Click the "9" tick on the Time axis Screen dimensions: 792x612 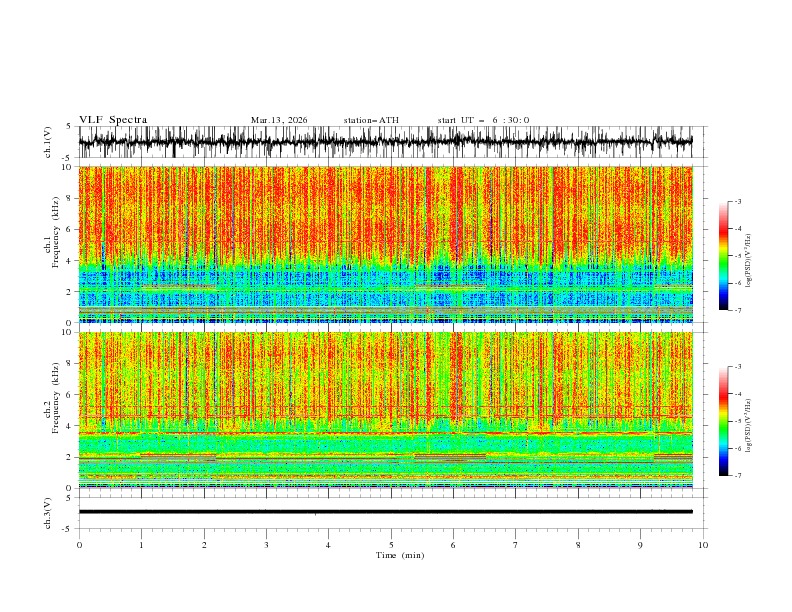point(640,545)
